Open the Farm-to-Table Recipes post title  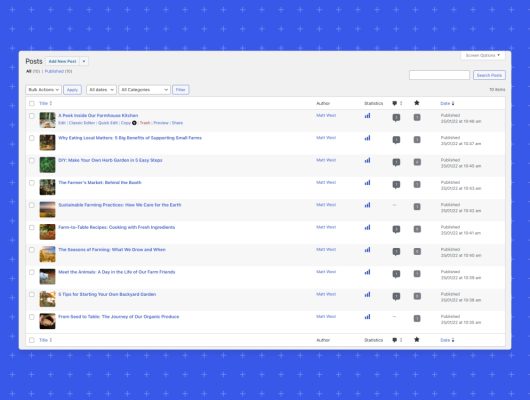[x=117, y=227]
